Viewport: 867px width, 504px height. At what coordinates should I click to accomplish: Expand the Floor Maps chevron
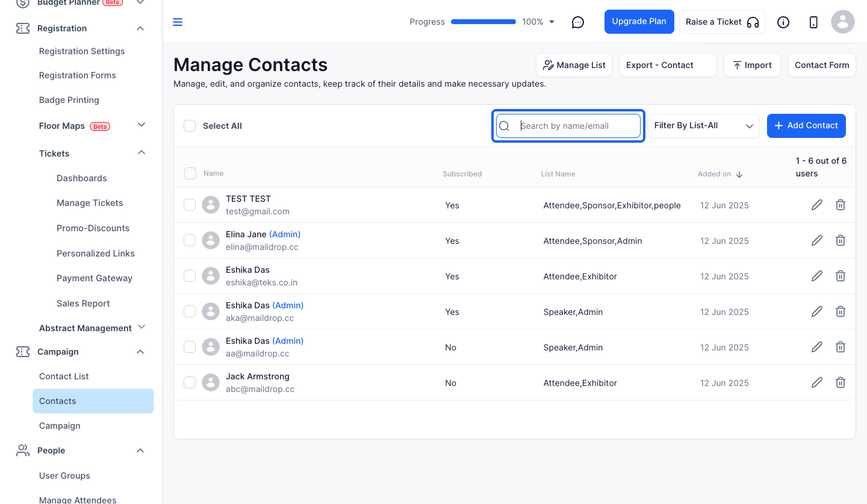[x=141, y=125]
